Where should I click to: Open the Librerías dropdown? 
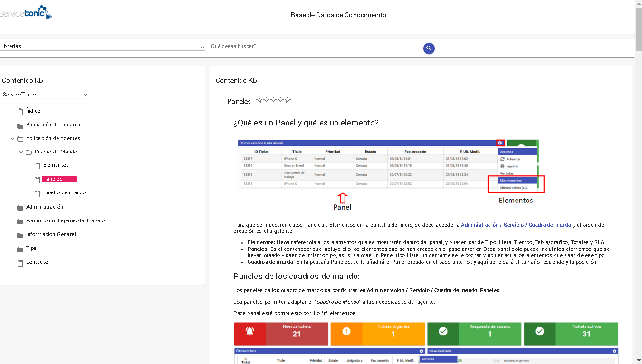(x=103, y=47)
